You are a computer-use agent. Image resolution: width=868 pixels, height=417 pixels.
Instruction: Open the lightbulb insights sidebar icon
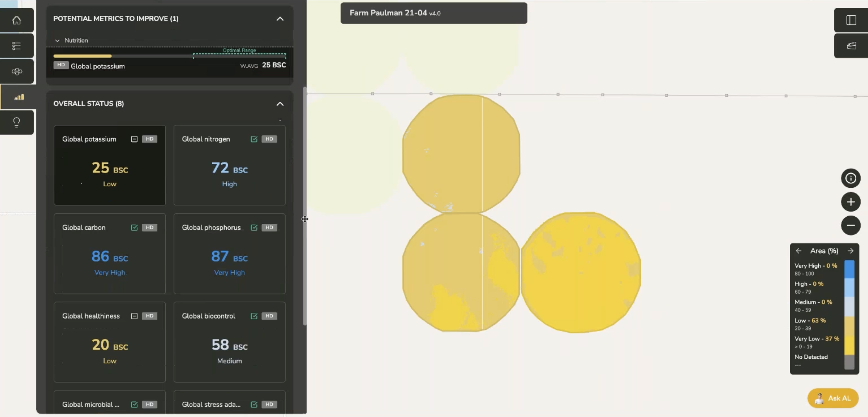coord(17,122)
